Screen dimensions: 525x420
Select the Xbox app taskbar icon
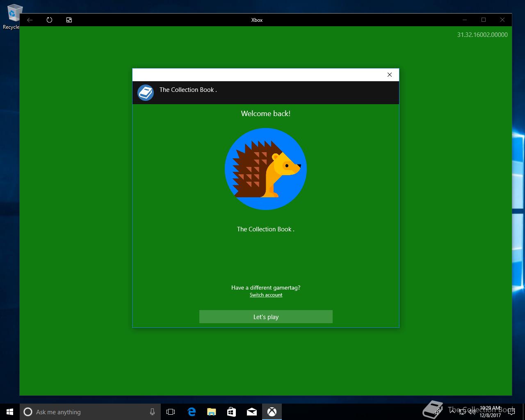click(272, 412)
